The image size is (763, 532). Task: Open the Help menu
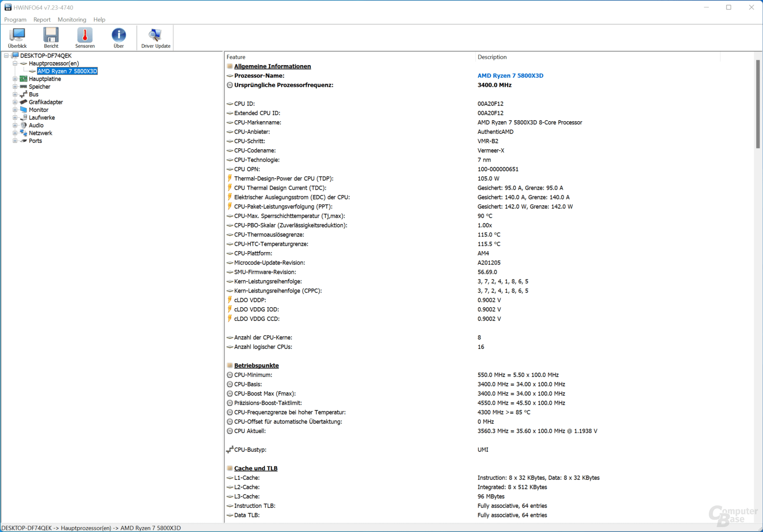(100, 20)
